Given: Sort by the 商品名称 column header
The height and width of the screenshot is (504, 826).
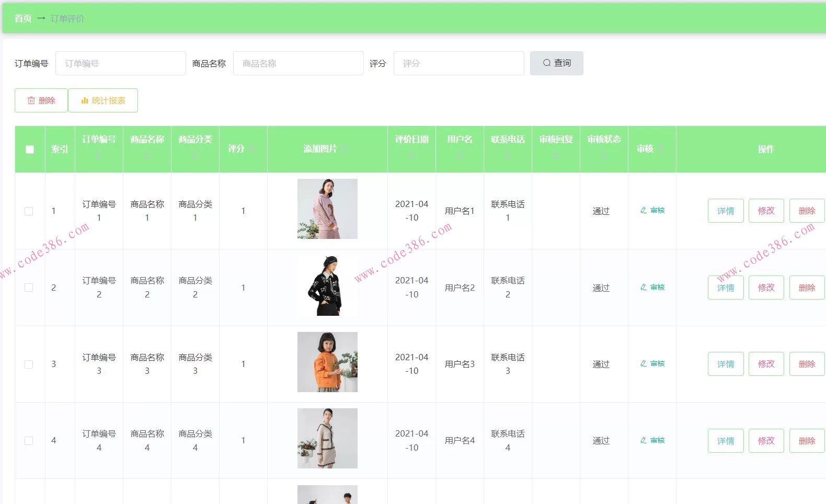Looking at the screenshot, I should click(x=147, y=148).
